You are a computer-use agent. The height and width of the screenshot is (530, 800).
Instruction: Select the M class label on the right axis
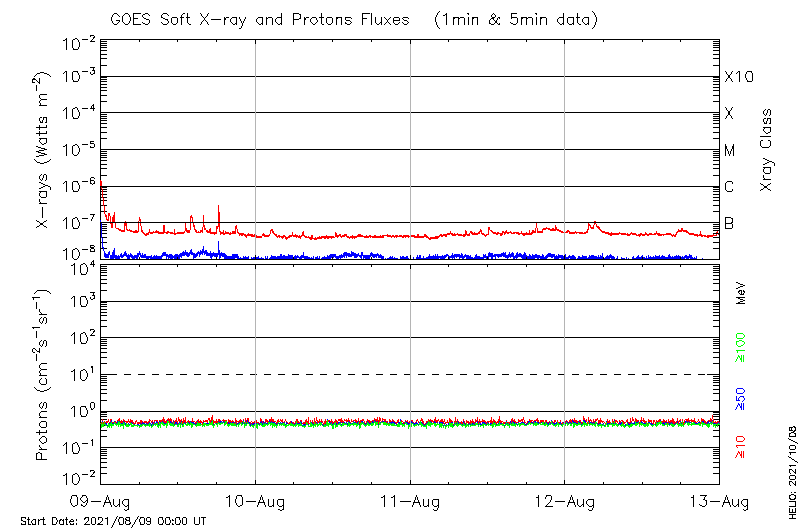(730, 150)
